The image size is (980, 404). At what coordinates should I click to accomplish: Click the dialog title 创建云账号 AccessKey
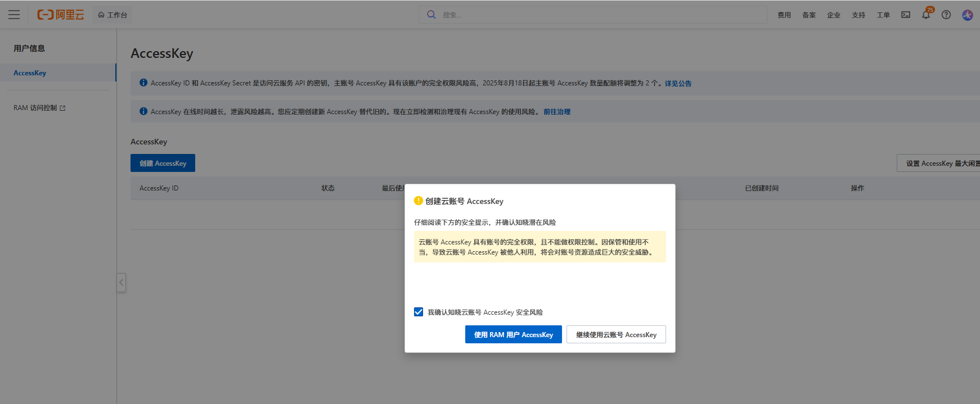(x=464, y=201)
